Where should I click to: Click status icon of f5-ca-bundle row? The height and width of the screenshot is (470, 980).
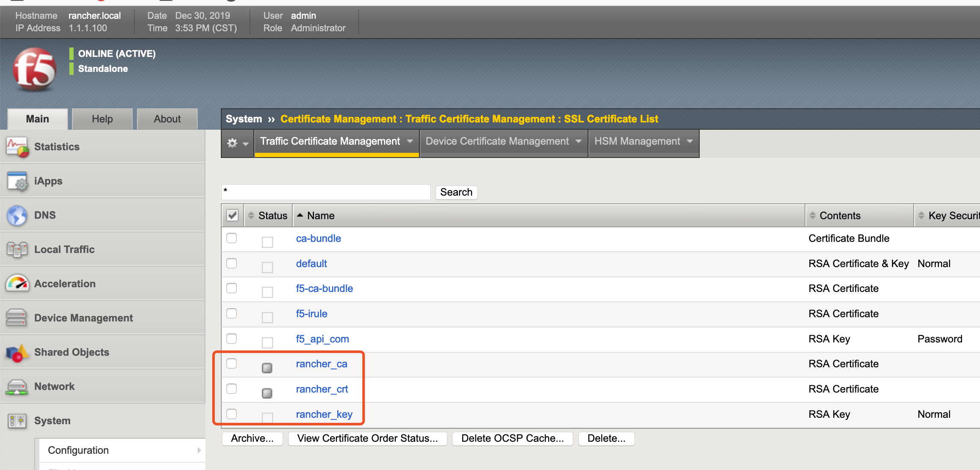coord(267,292)
